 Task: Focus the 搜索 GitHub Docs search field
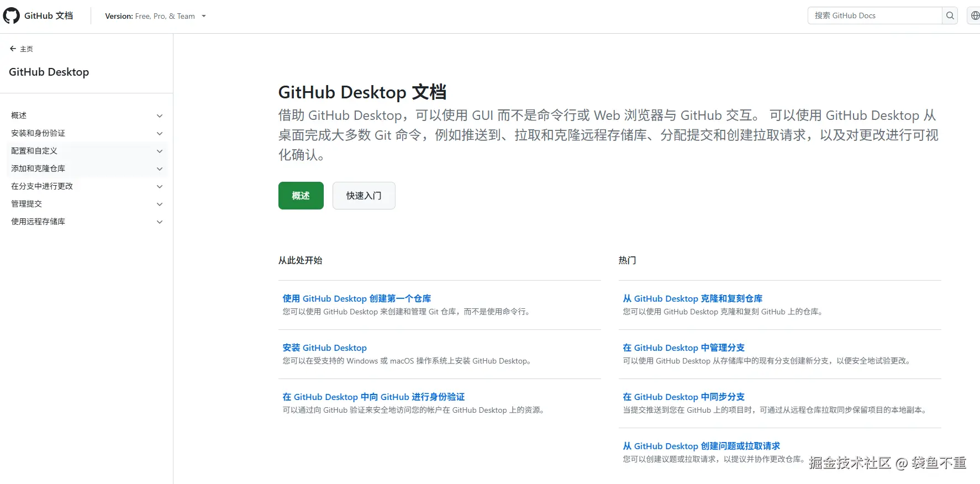coord(875,15)
